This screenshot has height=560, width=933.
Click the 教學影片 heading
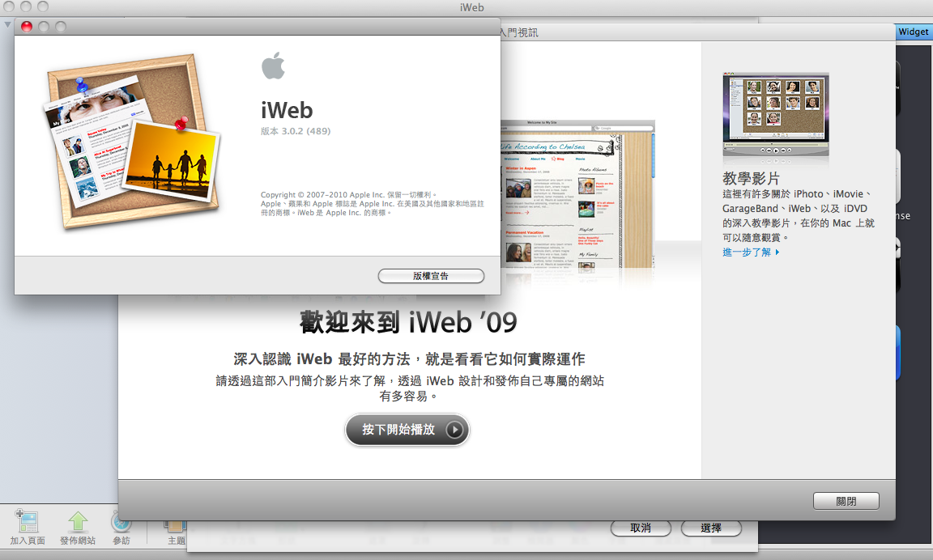click(x=751, y=178)
